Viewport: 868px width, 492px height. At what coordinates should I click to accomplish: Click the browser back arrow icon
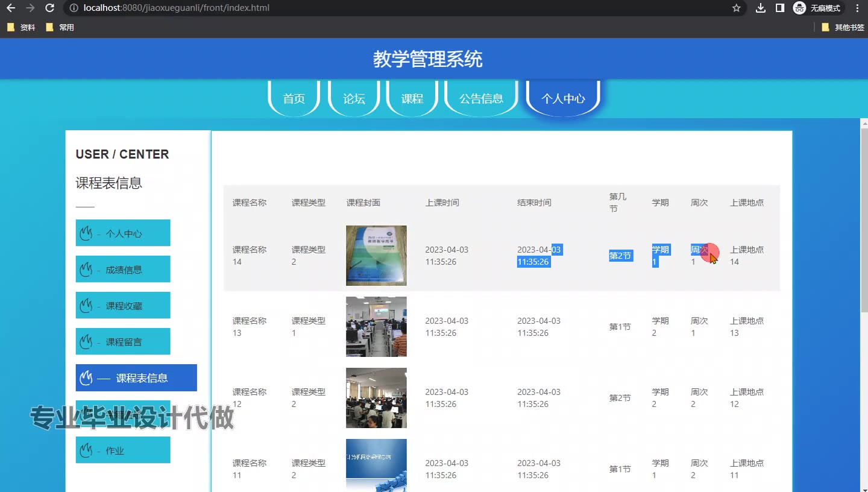point(11,8)
